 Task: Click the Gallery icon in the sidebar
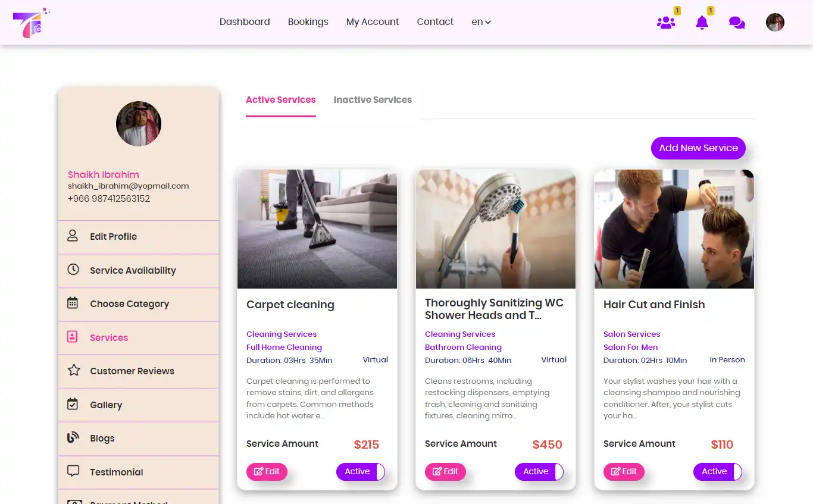[73, 405]
